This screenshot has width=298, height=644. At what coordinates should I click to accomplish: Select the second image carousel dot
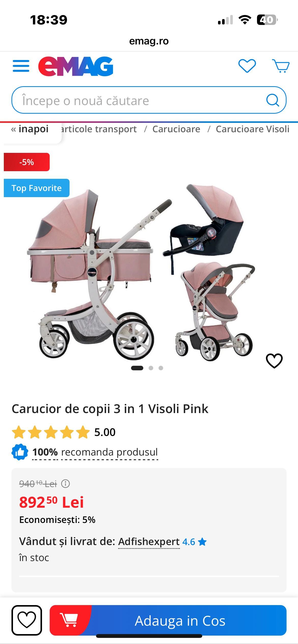[x=151, y=368]
